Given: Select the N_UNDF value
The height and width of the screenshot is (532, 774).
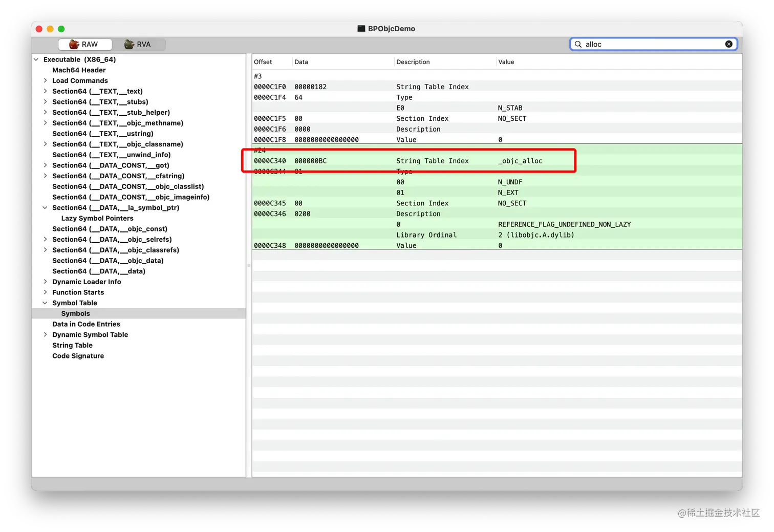Looking at the screenshot, I should click(510, 182).
